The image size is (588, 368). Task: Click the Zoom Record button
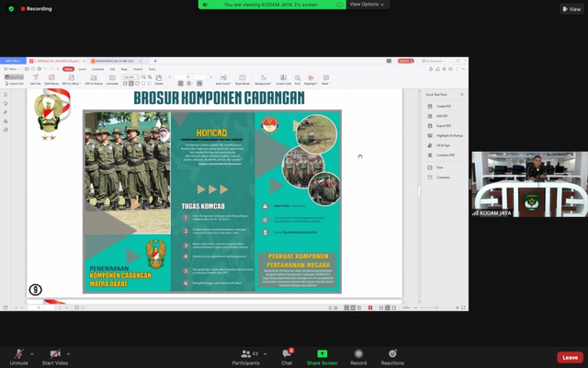point(358,357)
